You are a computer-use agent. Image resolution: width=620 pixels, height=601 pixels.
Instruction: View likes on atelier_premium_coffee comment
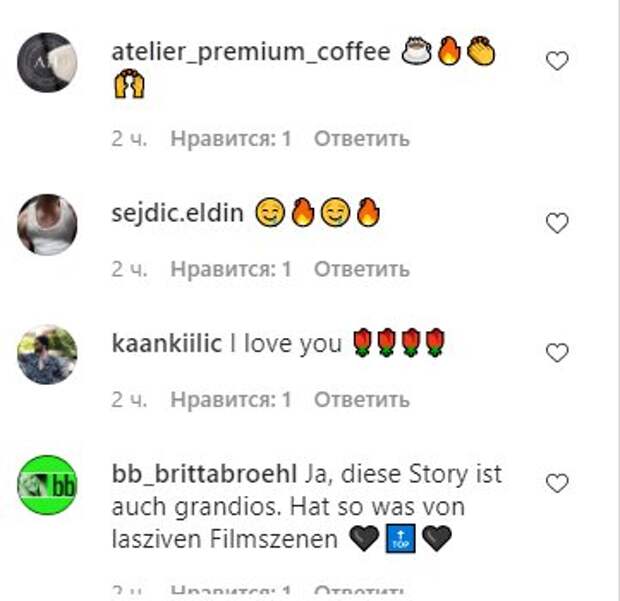click(x=231, y=139)
